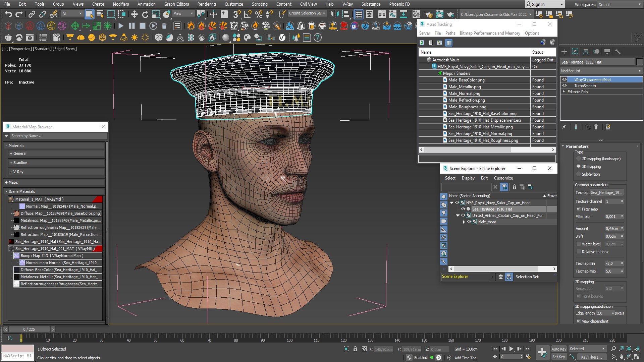Click Pin Stack icon under modifier list
The width and height of the screenshot is (644, 362).
click(564, 127)
